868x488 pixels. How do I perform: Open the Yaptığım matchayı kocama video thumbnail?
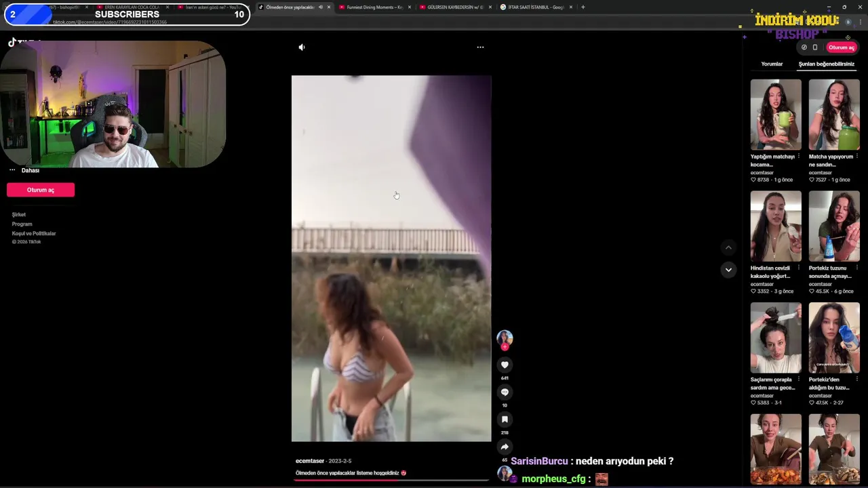click(x=776, y=115)
